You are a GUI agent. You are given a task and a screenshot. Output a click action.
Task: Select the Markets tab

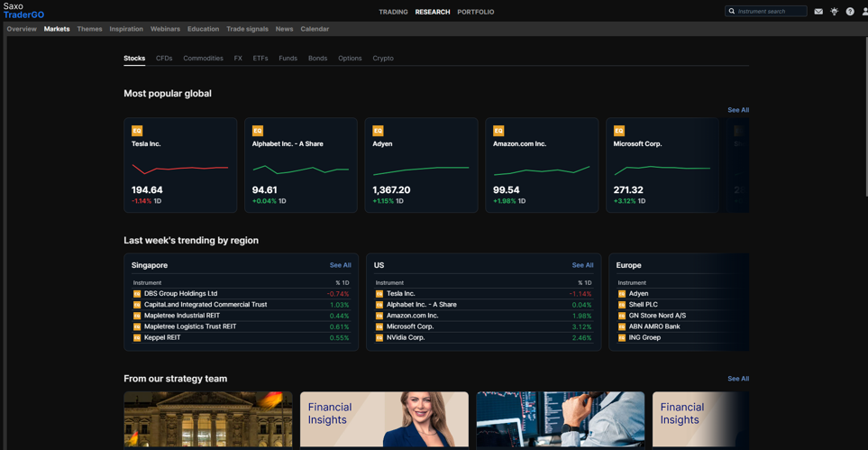pyautogui.click(x=57, y=29)
